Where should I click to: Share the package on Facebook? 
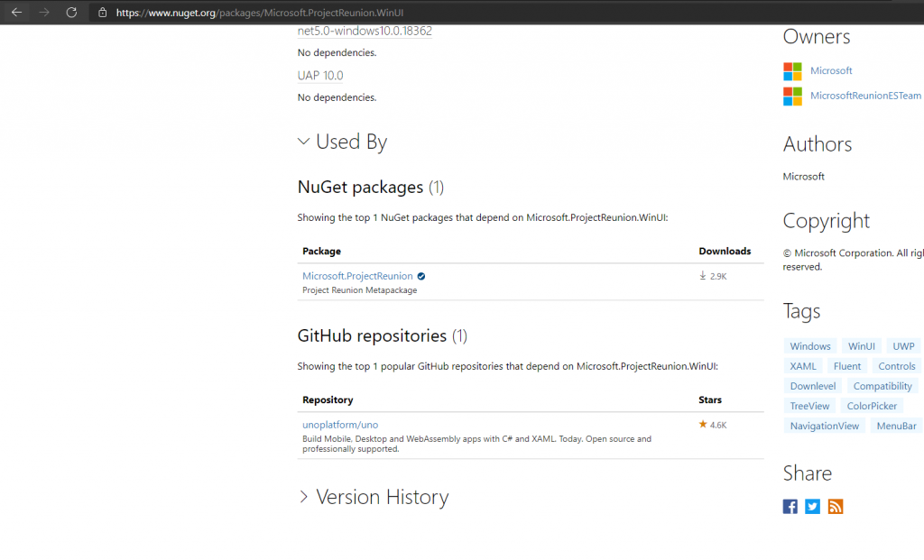(790, 506)
